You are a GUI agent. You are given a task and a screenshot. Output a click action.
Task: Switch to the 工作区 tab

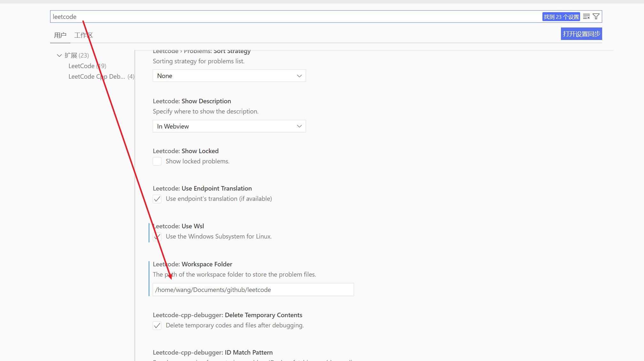[x=83, y=35]
